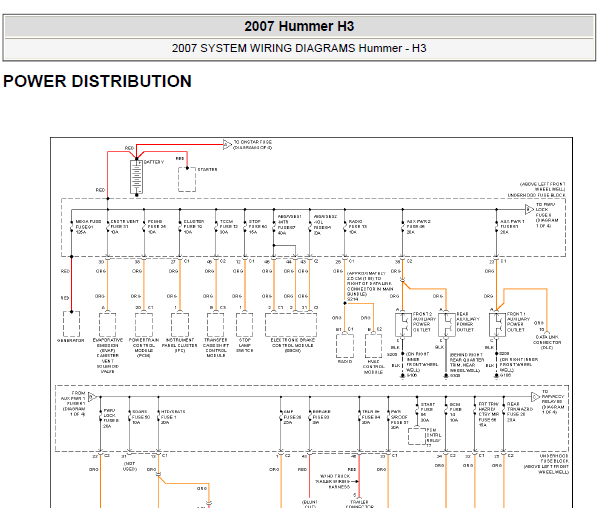Click the '2007 SYSTEM WIRING DIAGRAMS Hummer - H3' subtitle
This screenshot has width=600, height=508.
click(299, 48)
